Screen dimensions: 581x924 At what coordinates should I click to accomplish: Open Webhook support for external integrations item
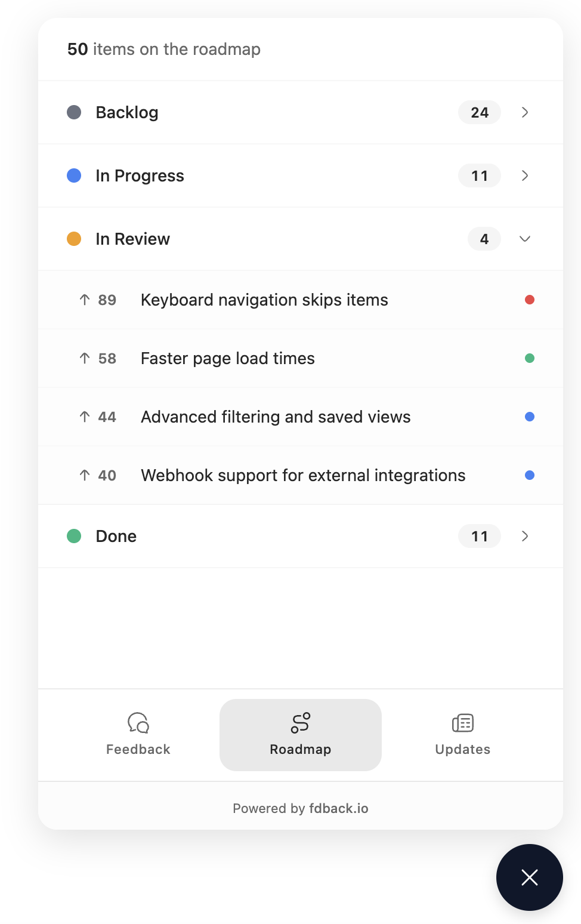click(303, 475)
